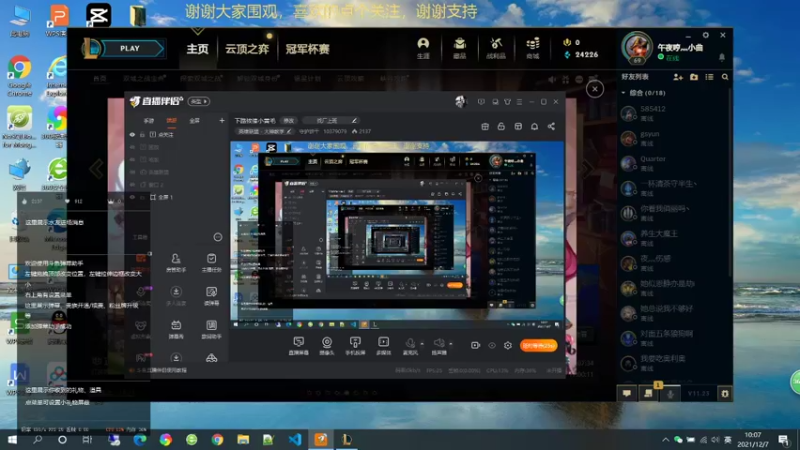This screenshot has width=800, height=450.
Task: Click the orange start streaming button
Action: coord(538,345)
